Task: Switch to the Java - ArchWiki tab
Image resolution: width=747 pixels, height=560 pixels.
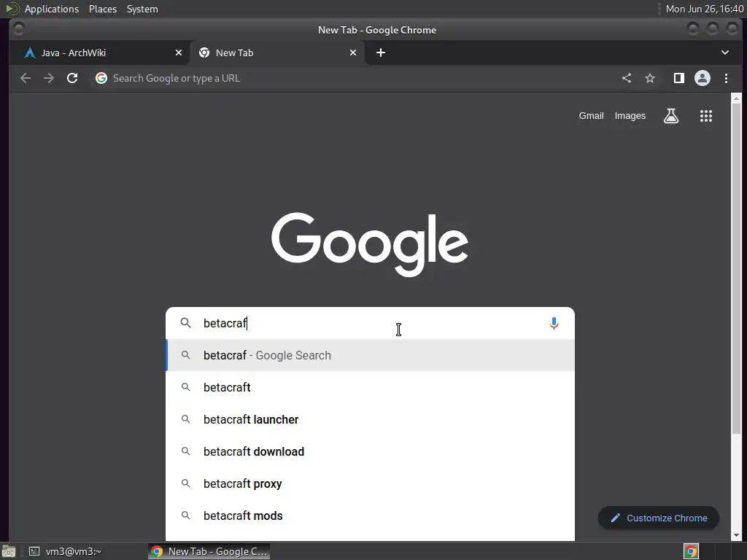Action: (99, 52)
